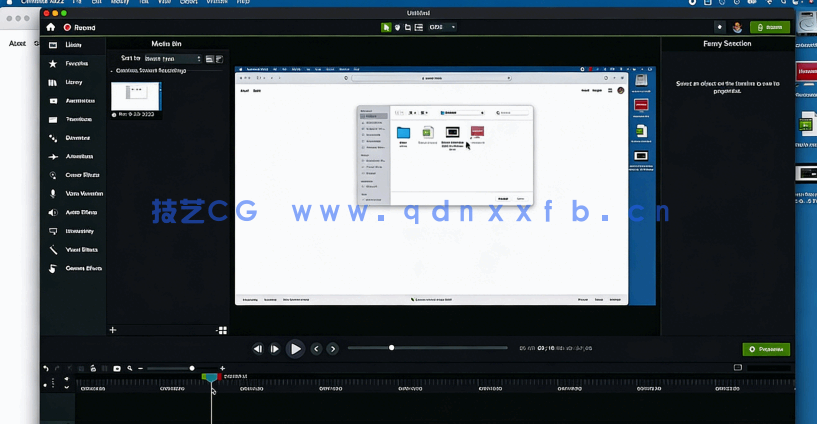The width and height of the screenshot is (817, 424).
Task: Open the Sort by dropdown in Media Bin
Action: click(172, 59)
